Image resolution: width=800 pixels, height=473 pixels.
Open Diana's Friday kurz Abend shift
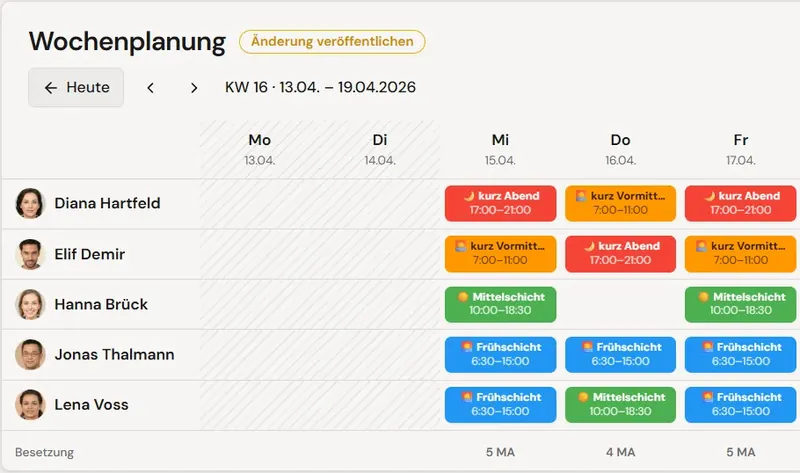click(740, 203)
